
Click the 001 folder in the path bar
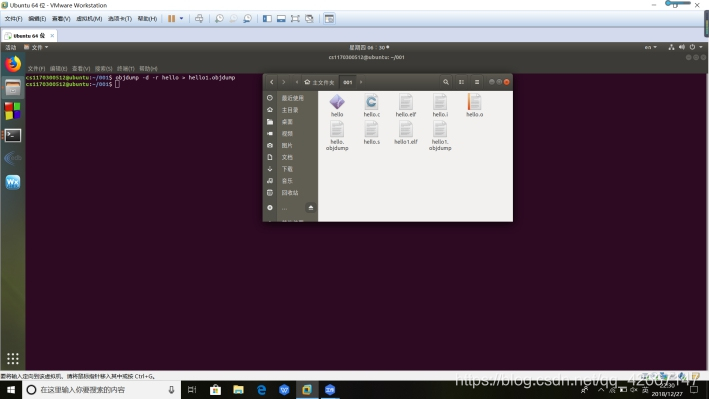coord(347,82)
